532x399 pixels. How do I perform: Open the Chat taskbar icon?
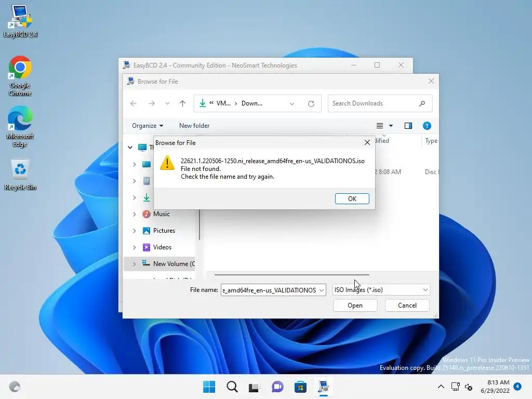click(x=277, y=387)
